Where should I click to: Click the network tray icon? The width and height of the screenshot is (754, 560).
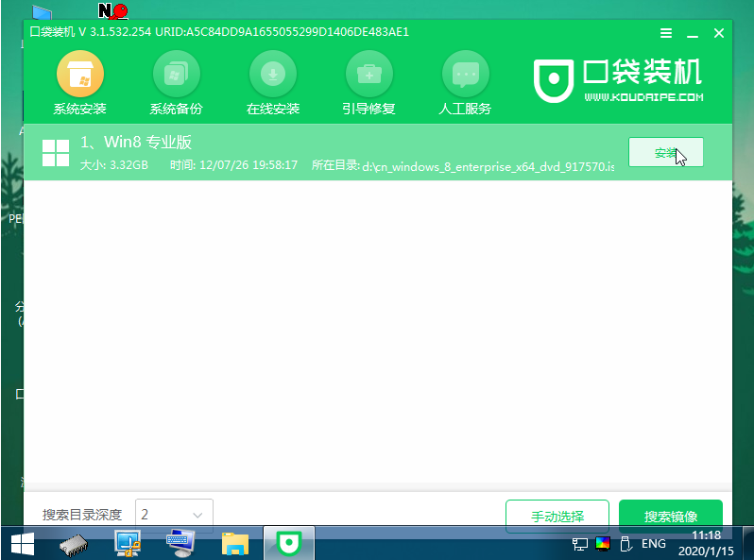tap(580, 544)
